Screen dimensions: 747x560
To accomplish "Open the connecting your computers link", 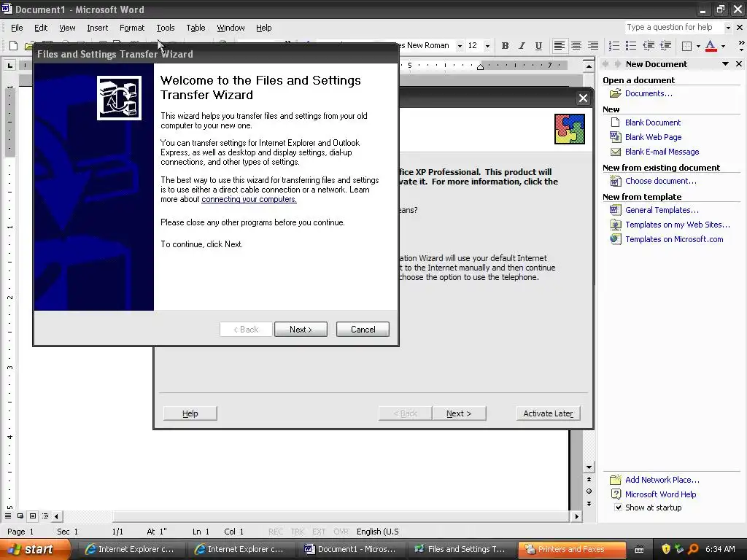I will pyautogui.click(x=249, y=200).
